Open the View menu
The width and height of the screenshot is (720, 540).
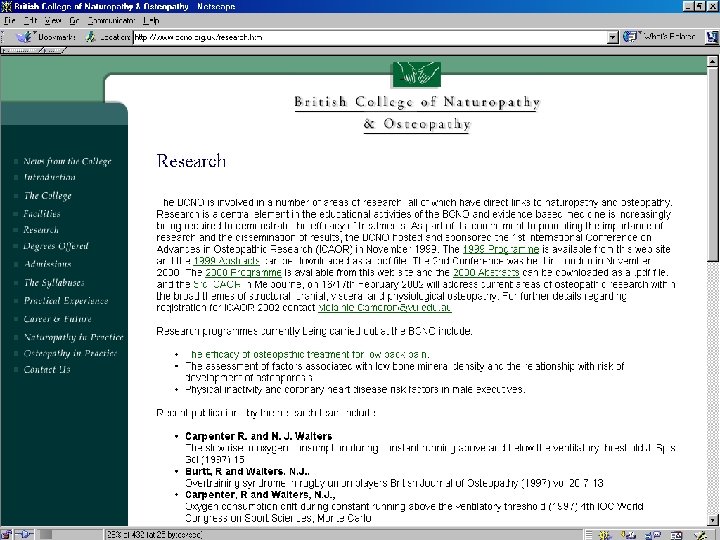[x=53, y=21]
